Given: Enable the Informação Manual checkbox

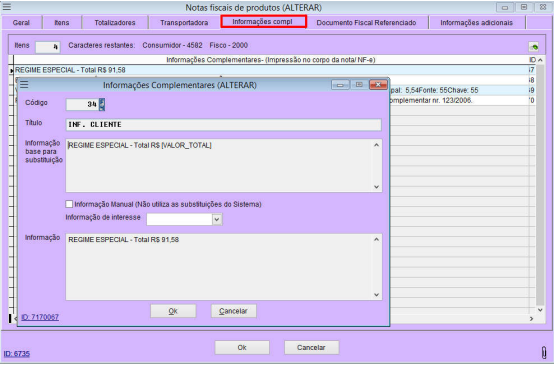Looking at the screenshot, I should pos(69,204).
